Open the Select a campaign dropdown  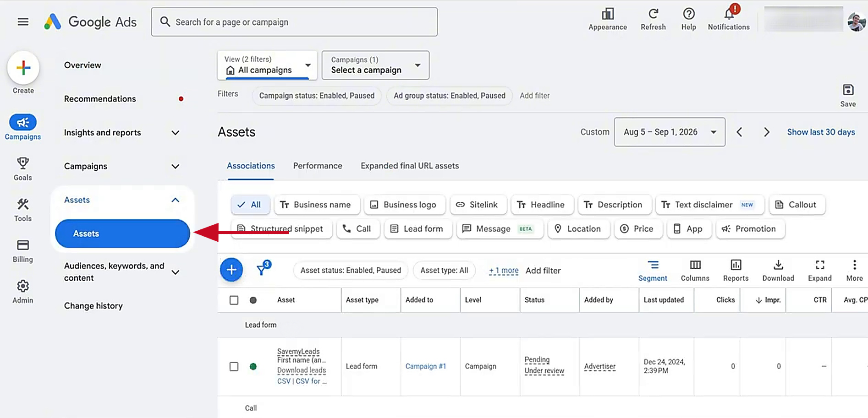pos(375,65)
